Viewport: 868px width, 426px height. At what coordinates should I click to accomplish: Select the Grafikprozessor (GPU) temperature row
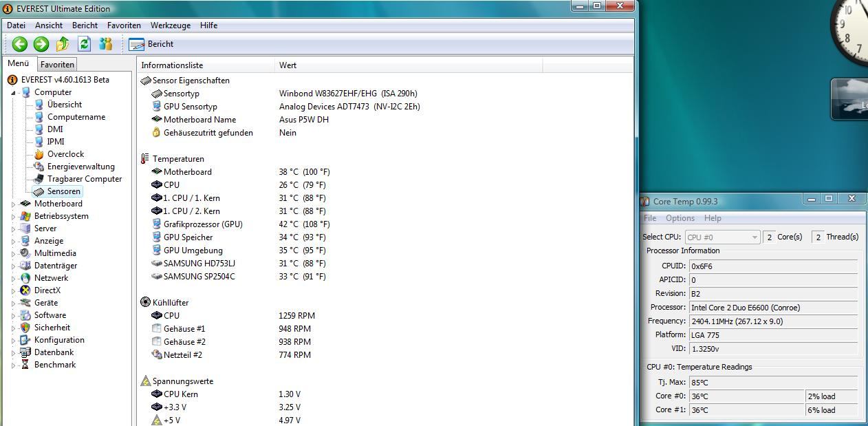(x=385, y=224)
